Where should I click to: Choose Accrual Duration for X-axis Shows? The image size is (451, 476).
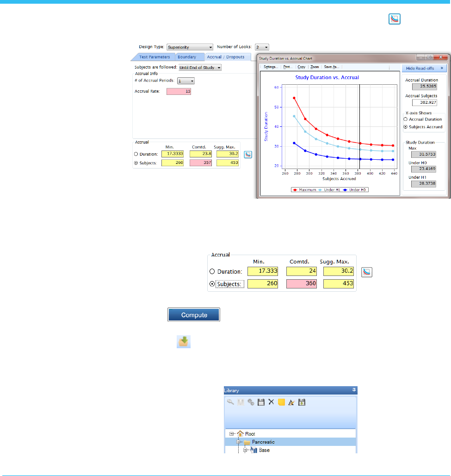point(405,119)
